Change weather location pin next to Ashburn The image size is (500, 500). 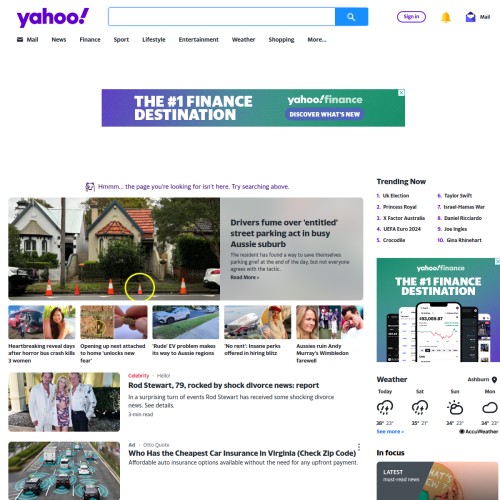point(495,380)
